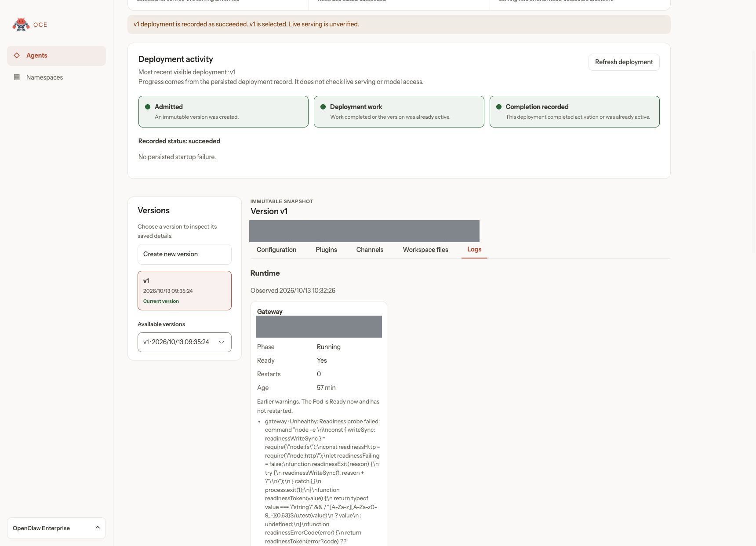Expand the OpenClaw Enterprise switcher chevron
The width and height of the screenshot is (756, 546).
point(98,528)
